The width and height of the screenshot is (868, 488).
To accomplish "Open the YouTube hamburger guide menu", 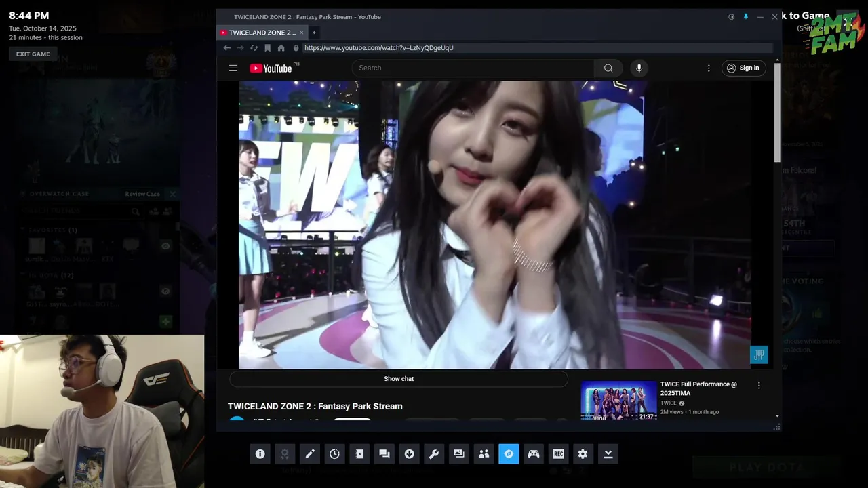I will click(233, 68).
